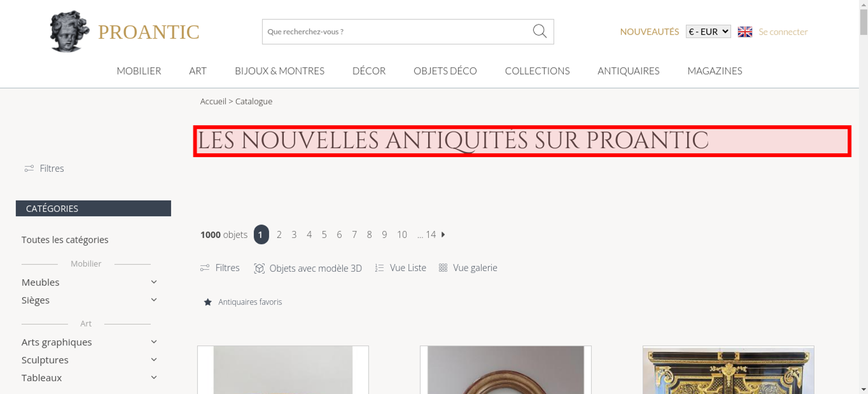Image resolution: width=868 pixels, height=394 pixels.
Task: Click the star icon for Antiquaires favoris
Action: click(x=208, y=302)
